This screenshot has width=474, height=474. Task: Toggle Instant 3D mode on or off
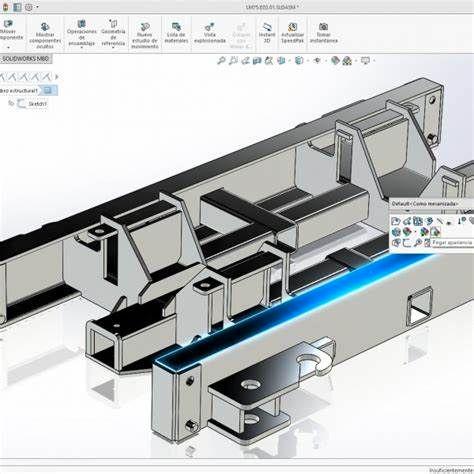click(x=267, y=33)
